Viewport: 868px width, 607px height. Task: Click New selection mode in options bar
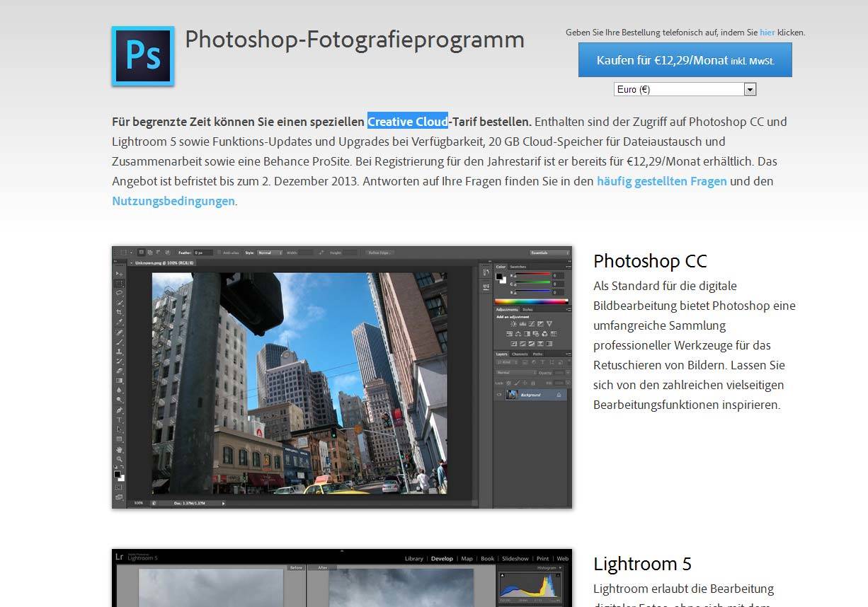[x=142, y=252]
